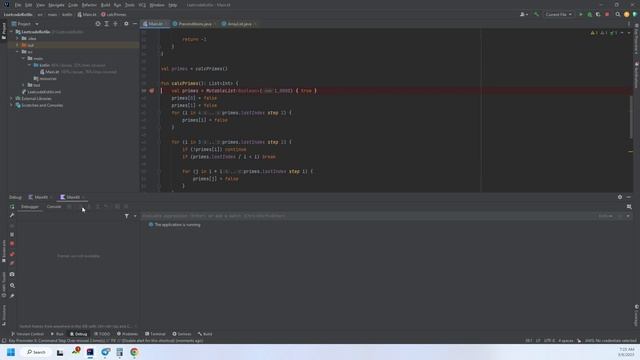Expand Scratches and Consoles node
This screenshot has width=640, height=360.
(11, 105)
